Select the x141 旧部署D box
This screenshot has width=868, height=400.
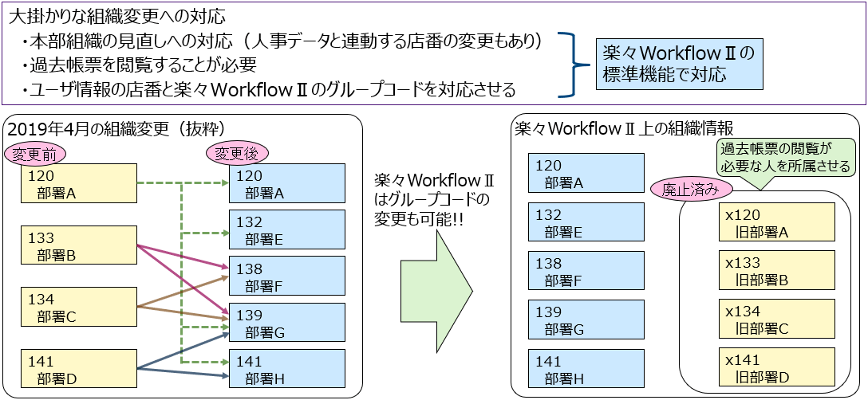tap(777, 367)
